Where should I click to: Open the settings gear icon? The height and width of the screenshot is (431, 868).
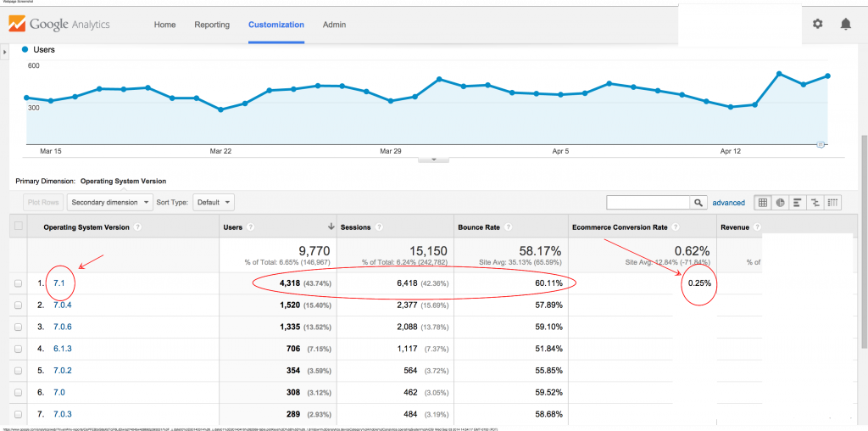point(817,24)
